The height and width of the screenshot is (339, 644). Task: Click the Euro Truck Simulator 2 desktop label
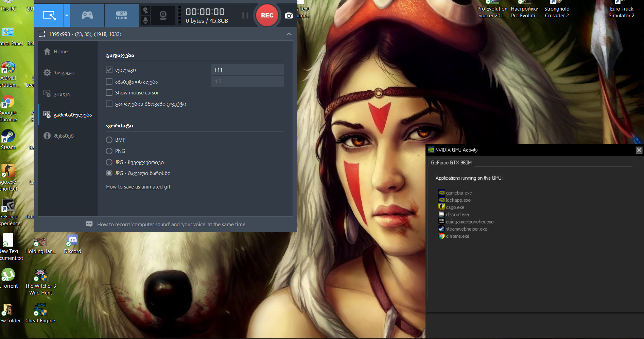pyautogui.click(x=622, y=12)
